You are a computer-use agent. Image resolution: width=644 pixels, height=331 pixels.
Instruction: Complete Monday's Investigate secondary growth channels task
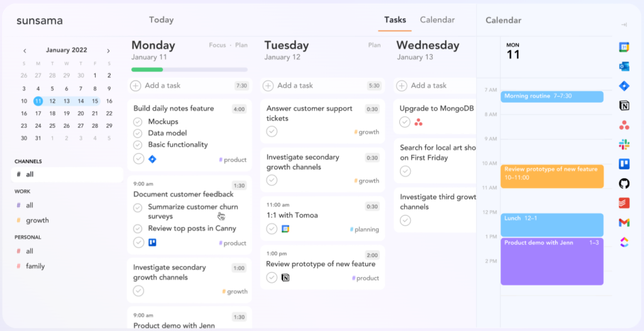tap(139, 291)
